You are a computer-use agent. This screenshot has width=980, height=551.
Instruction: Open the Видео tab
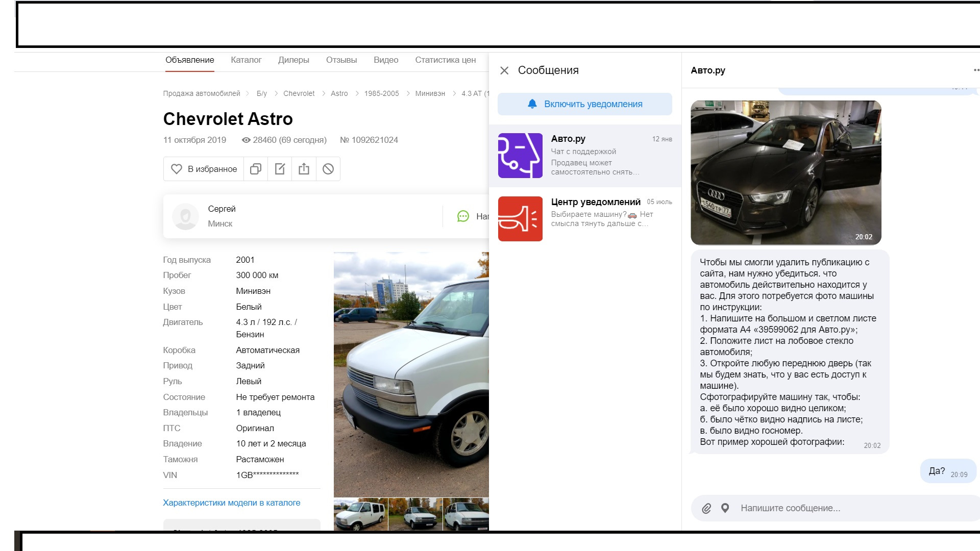click(386, 60)
